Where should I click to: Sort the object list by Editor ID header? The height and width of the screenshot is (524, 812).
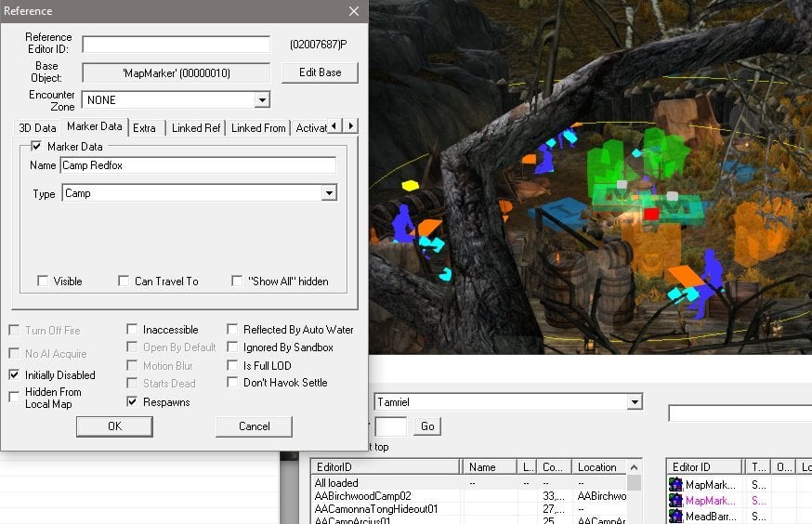pos(705,467)
